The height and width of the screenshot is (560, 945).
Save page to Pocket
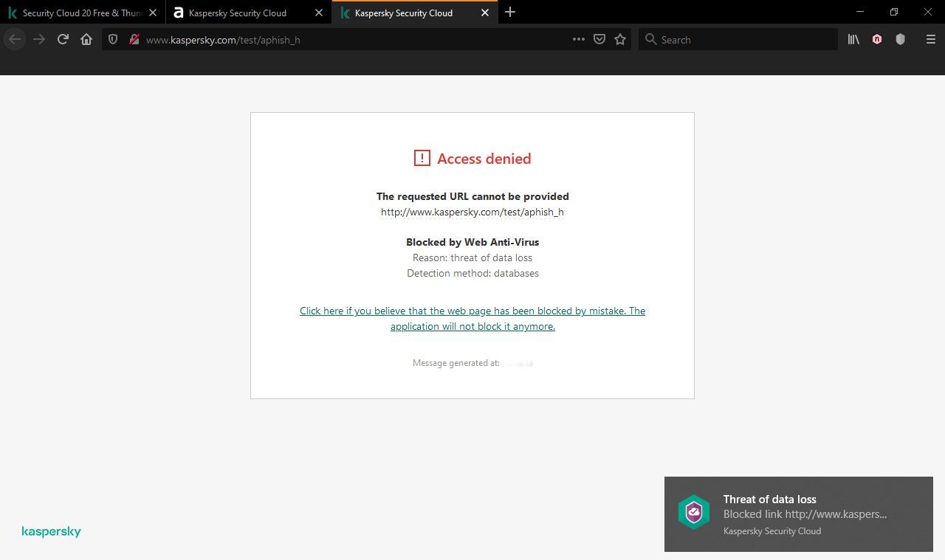(x=599, y=40)
